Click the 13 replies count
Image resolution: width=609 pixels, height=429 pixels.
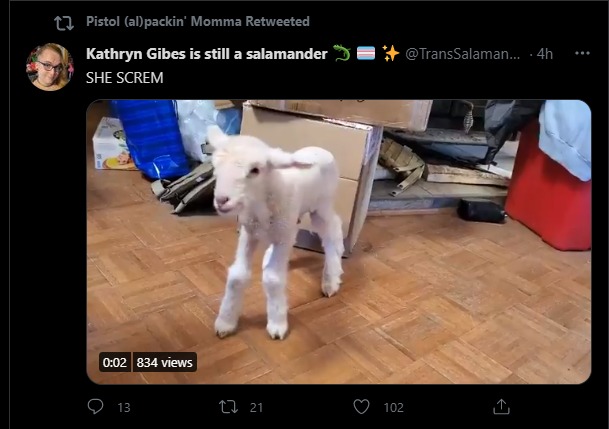pos(124,407)
